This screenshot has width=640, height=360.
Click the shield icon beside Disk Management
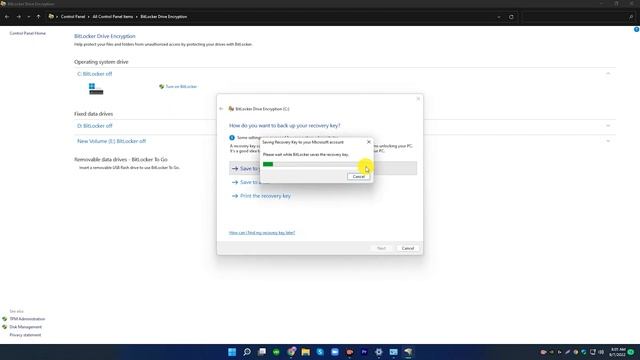(4, 327)
